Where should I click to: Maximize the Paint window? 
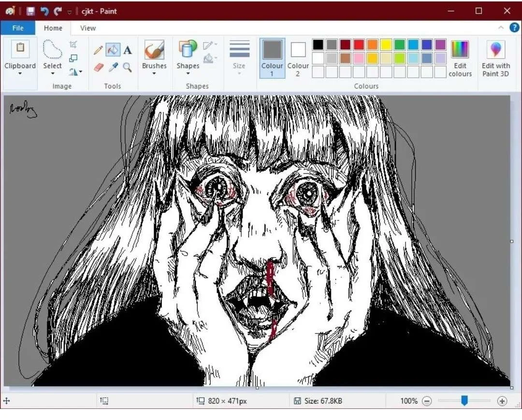pyautogui.click(x=478, y=11)
